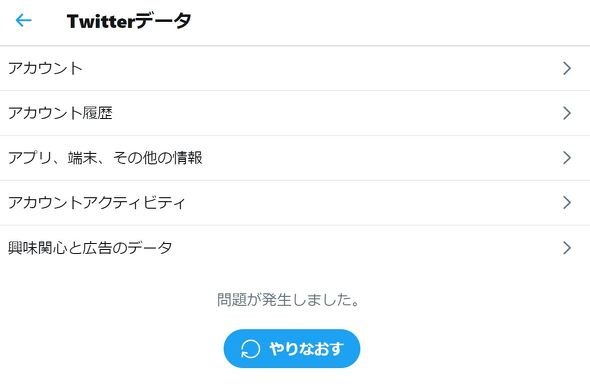This screenshot has width=590, height=384.
Task: Click the chevron for アカウントアクティビティ
Action: click(x=567, y=202)
